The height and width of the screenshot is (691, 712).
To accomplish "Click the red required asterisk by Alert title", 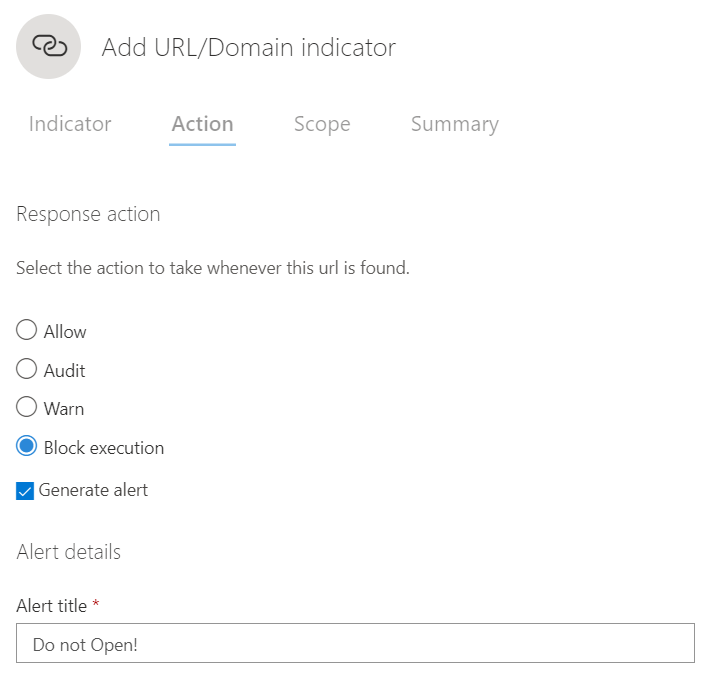I will pos(96,605).
